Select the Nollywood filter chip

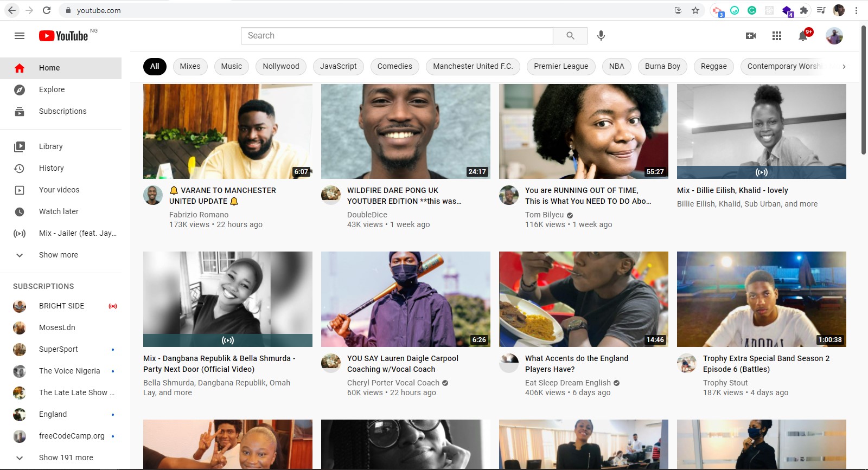(281, 66)
